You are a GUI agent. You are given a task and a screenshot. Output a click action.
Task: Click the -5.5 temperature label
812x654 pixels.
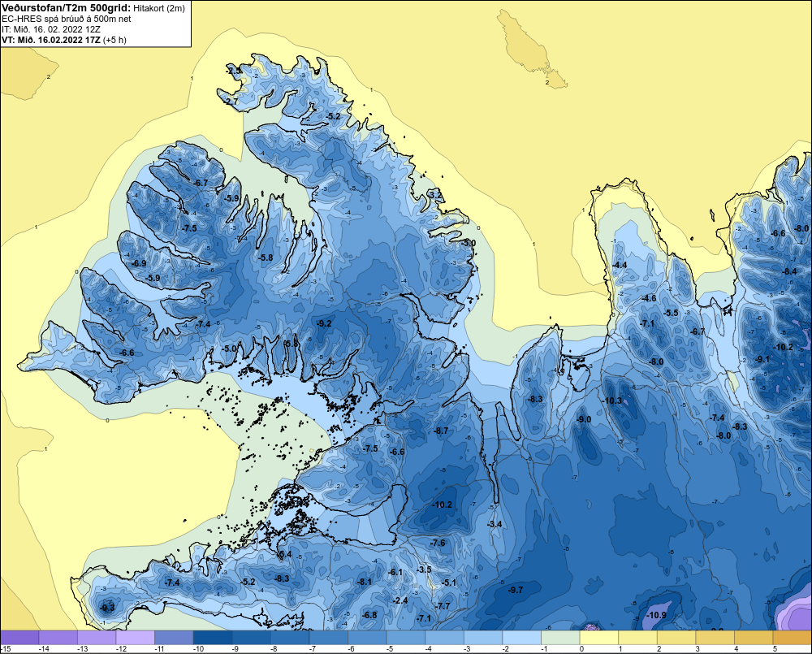tap(671, 313)
